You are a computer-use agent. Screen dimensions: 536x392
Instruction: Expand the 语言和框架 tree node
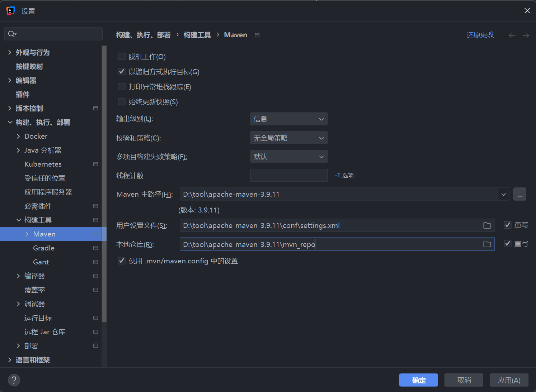tap(10, 360)
